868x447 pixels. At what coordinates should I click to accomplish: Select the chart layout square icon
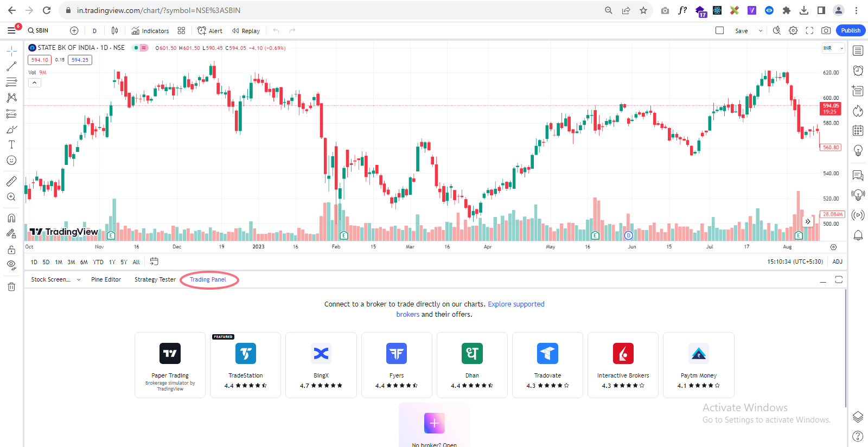[x=720, y=30]
